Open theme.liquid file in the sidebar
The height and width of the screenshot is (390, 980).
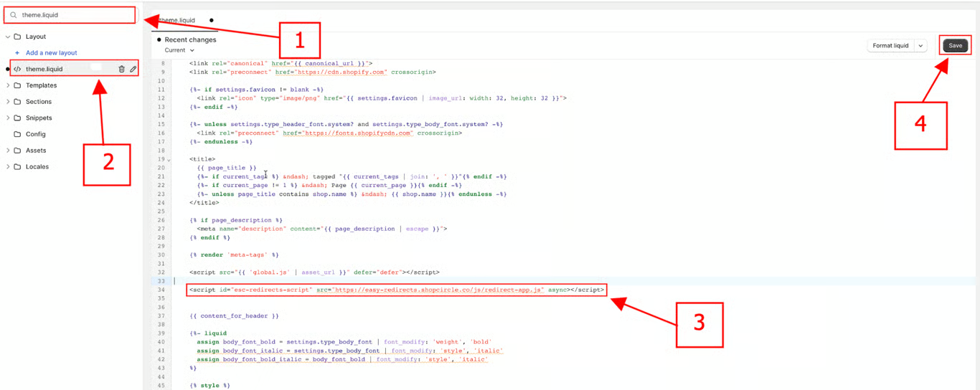pos(44,69)
